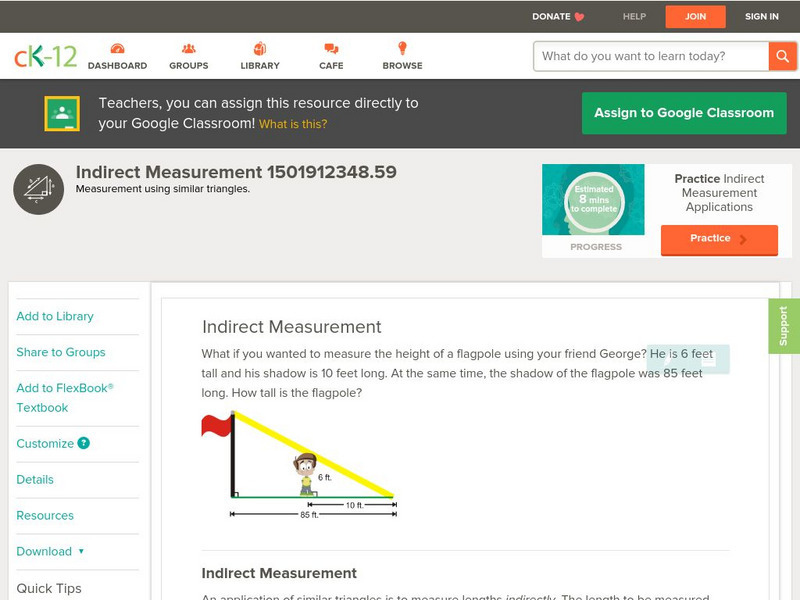
Task: Click the PROGRESS label
Action: pos(596,247)
